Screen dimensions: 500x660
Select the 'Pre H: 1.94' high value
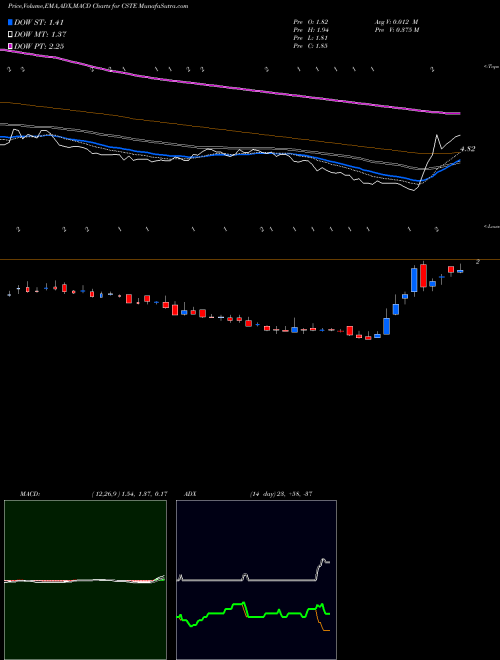click(311, 29)
